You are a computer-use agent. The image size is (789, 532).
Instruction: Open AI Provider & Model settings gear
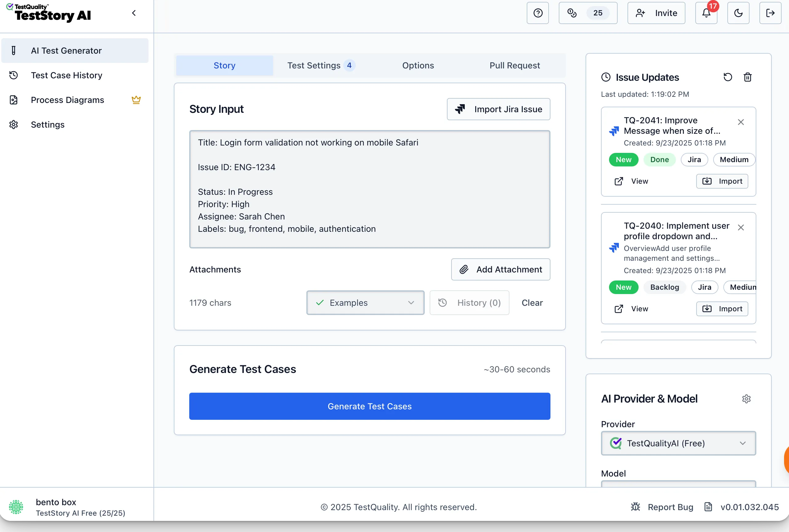point(746,399)
